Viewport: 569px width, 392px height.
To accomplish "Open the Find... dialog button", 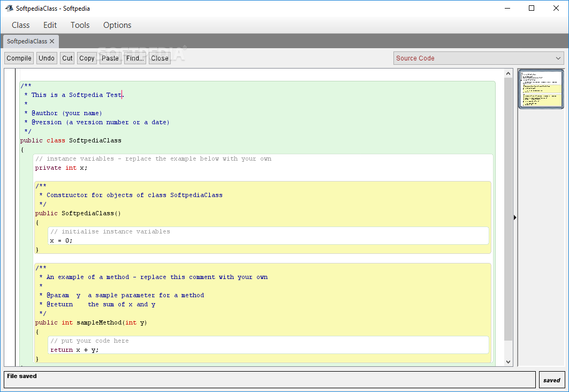I will 135,58.
